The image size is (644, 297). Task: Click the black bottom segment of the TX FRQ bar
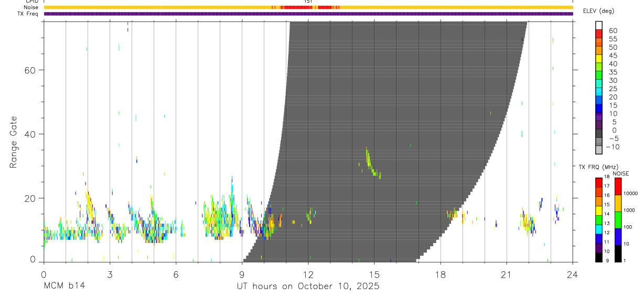[599, 257]
